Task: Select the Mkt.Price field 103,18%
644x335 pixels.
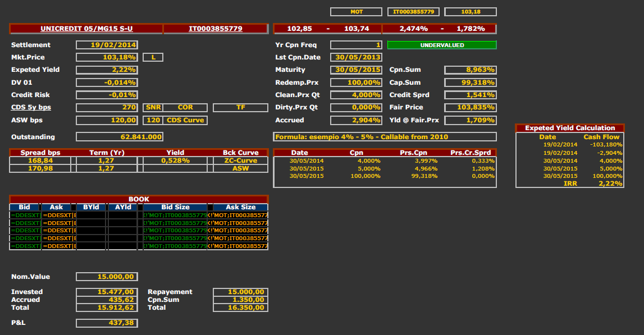Action: (107, 57)
